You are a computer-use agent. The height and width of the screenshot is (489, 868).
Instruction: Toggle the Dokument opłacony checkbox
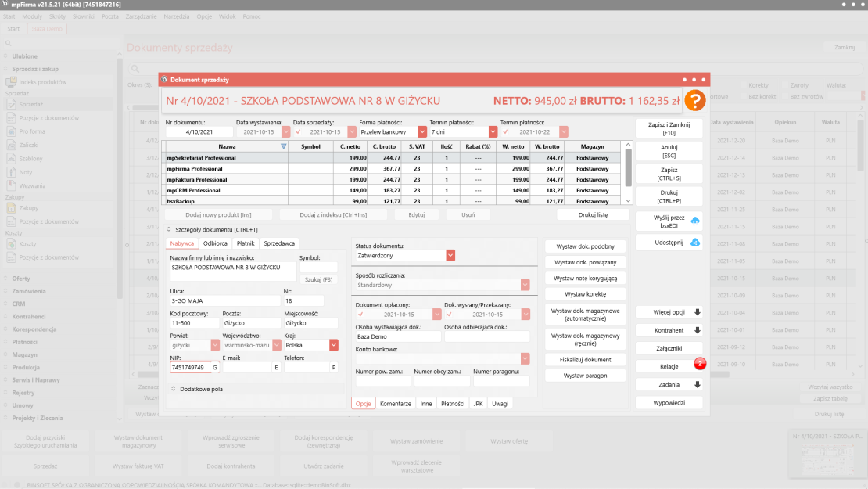(x=360, y=315)
